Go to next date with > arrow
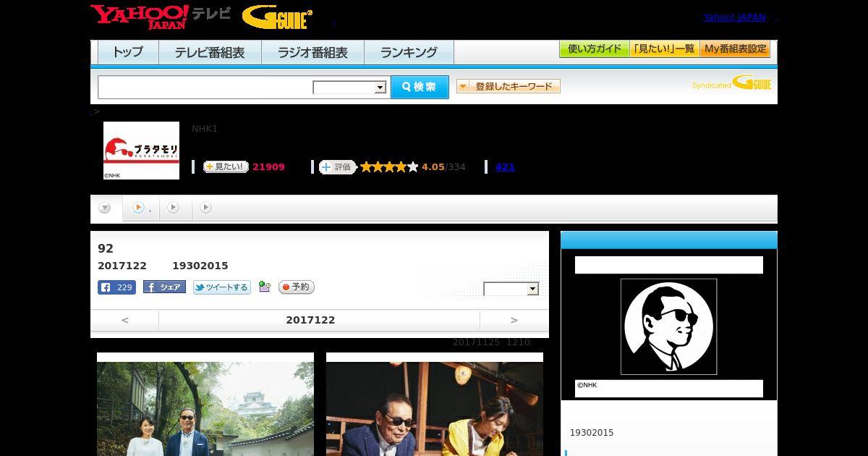 pos(514,320)
